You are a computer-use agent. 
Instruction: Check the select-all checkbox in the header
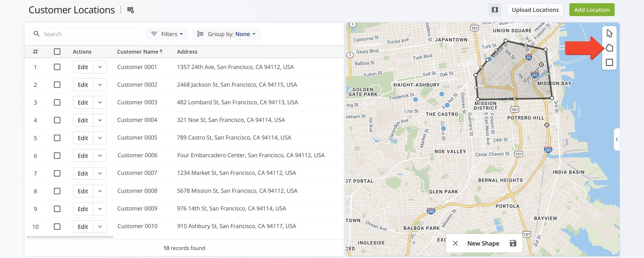[x=57, y=52]
